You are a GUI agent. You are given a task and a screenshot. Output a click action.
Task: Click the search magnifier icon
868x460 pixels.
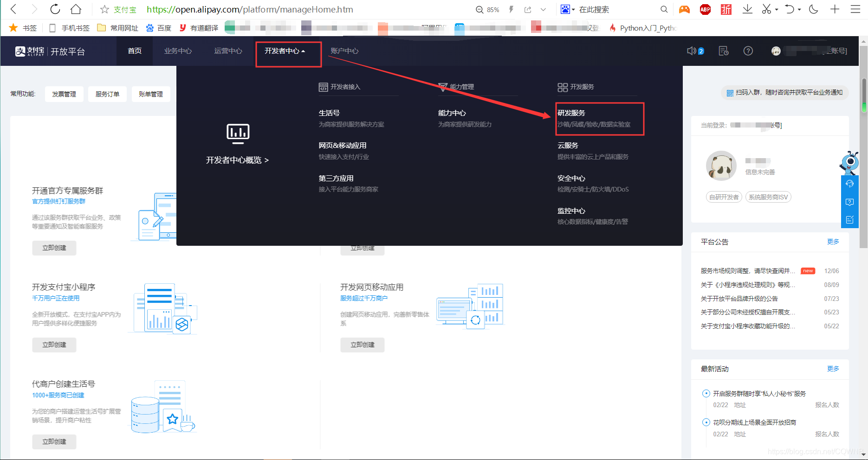click(x=664, y=9)
